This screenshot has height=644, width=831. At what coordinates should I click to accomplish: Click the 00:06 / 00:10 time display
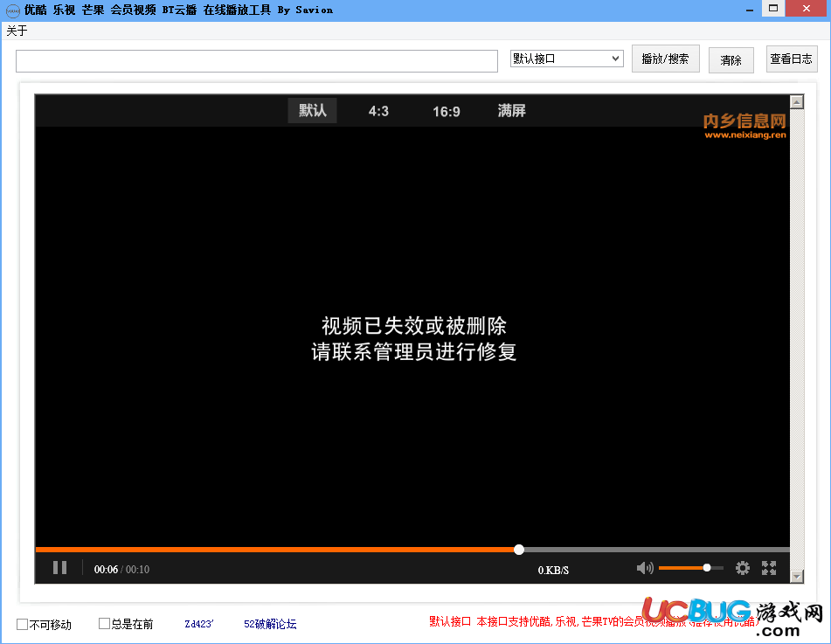point(121,569)
